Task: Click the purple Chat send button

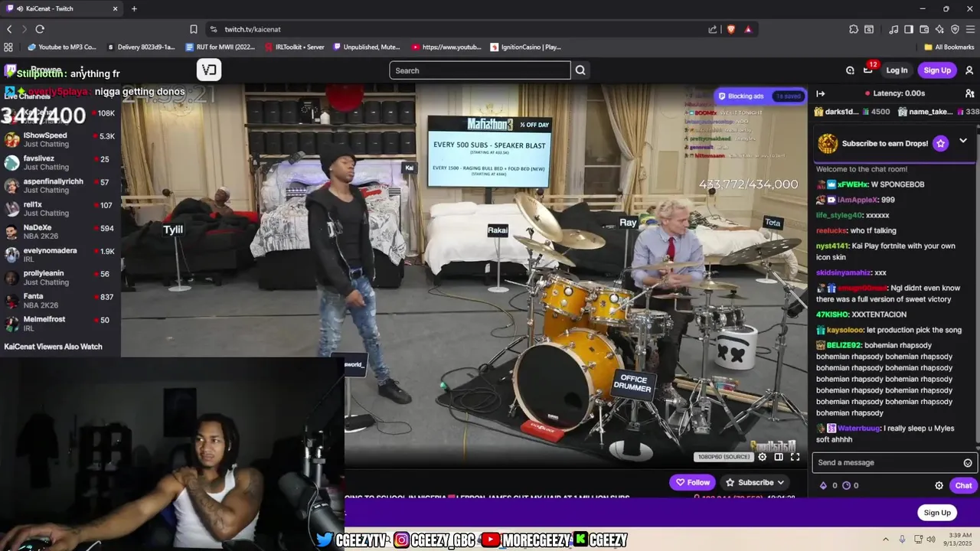Action: click(x=963, y=485)
